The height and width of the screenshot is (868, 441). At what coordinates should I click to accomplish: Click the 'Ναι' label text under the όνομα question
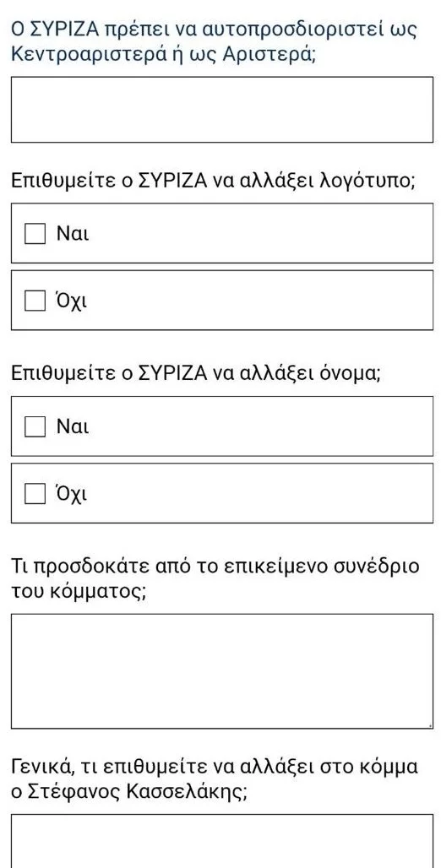72,426
